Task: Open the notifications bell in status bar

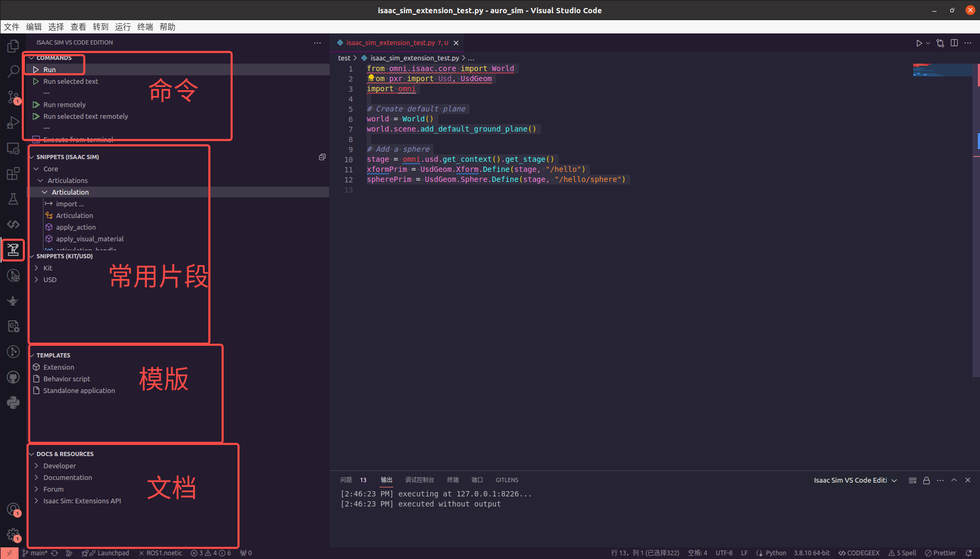Action: [x=969, y=553]
